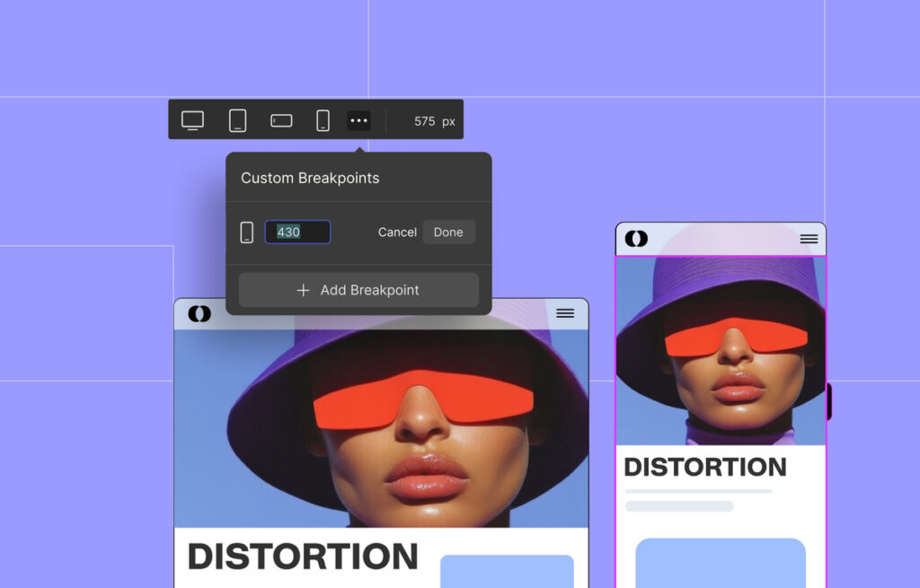Click the phone icon beside the 430 field
Viewport: 920px width, 588px height.
[x=246, y=233]
